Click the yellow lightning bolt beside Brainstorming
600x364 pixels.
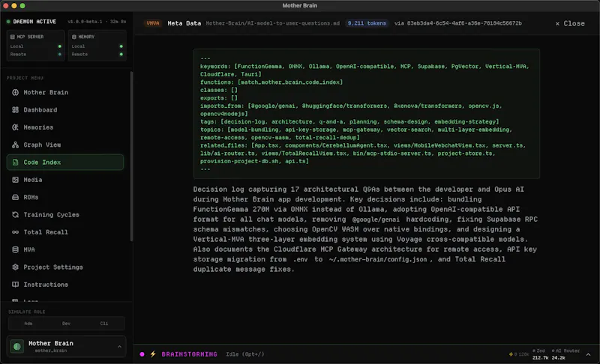coord(153,354)
